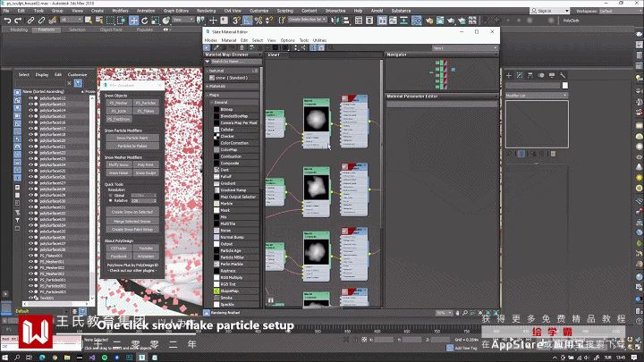
Task: Click the Snow Particle Paint button
Action: point(131,138)
